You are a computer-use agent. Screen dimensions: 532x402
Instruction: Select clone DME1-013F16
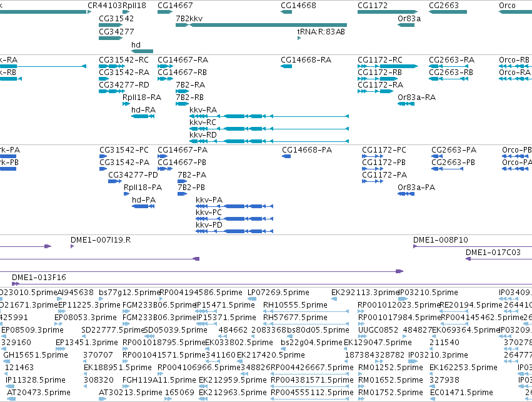272,284
